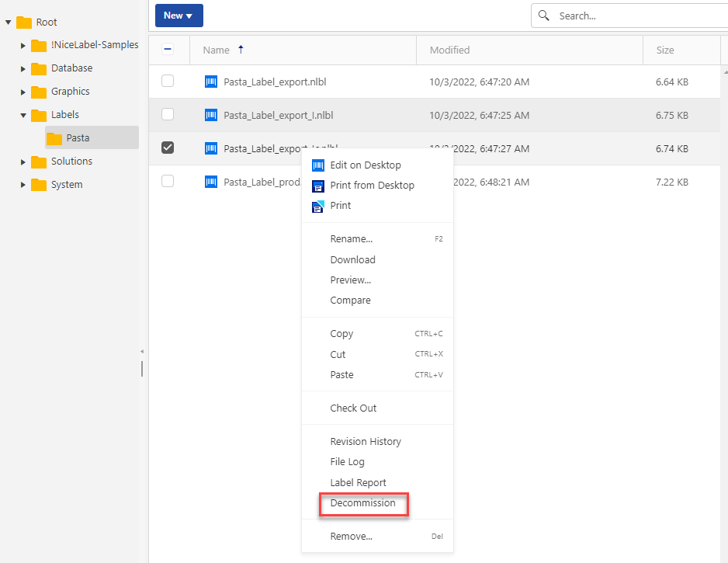Expand the Solutions folder arrow
The image size is (728, 563).
[23, 162]
